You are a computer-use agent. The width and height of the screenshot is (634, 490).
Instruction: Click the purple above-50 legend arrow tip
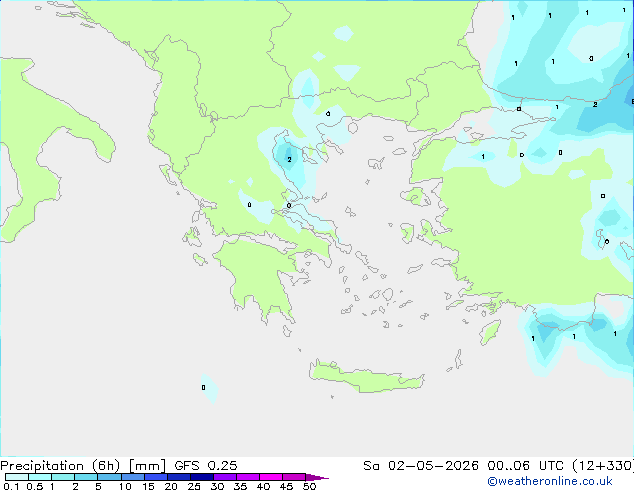point(317,477)
